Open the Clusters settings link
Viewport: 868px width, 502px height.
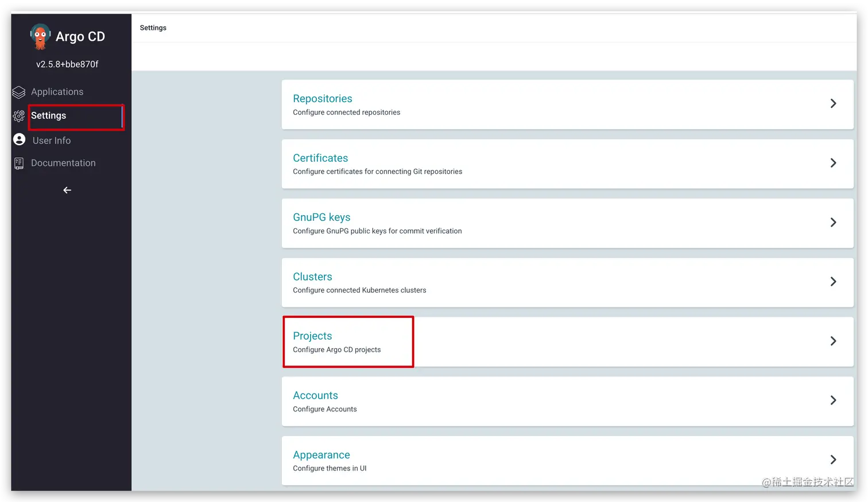pos(312,277)
